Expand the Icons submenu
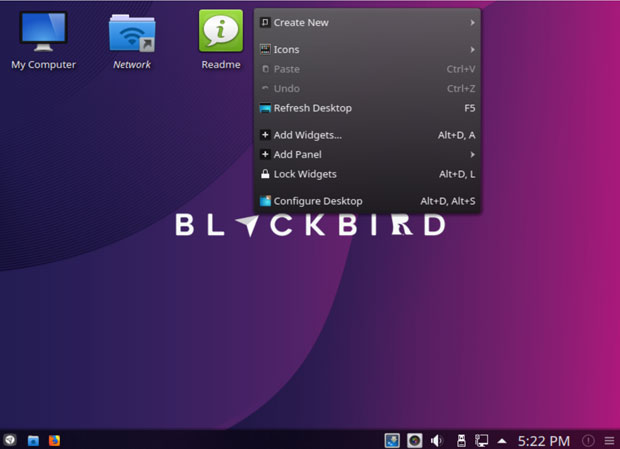 (367, 50)
